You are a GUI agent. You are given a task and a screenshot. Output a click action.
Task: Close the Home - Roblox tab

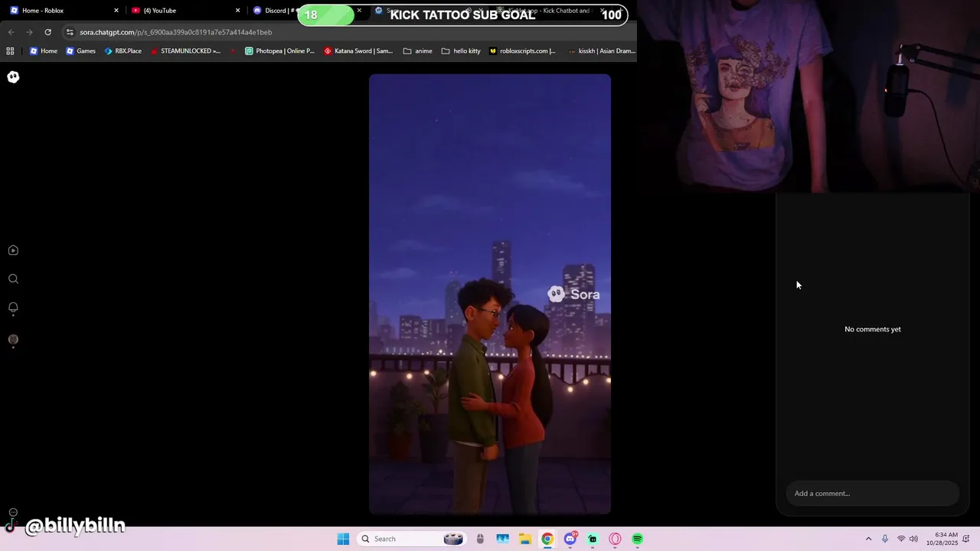[116, 11]
